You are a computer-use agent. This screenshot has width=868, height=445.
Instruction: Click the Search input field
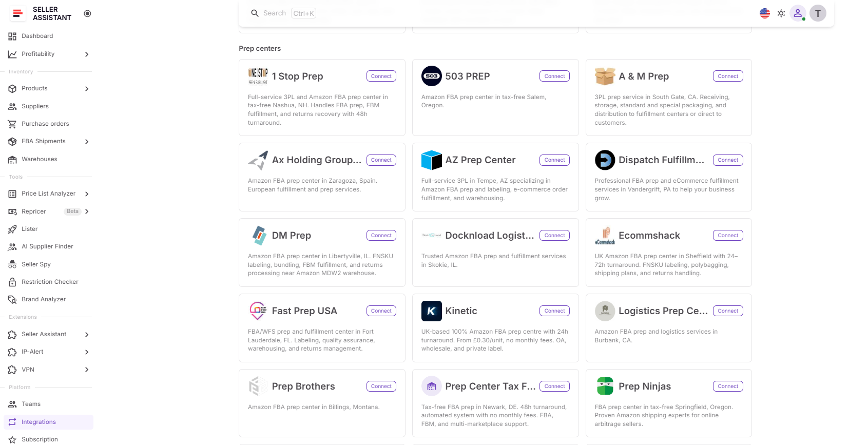click(283, 13)
